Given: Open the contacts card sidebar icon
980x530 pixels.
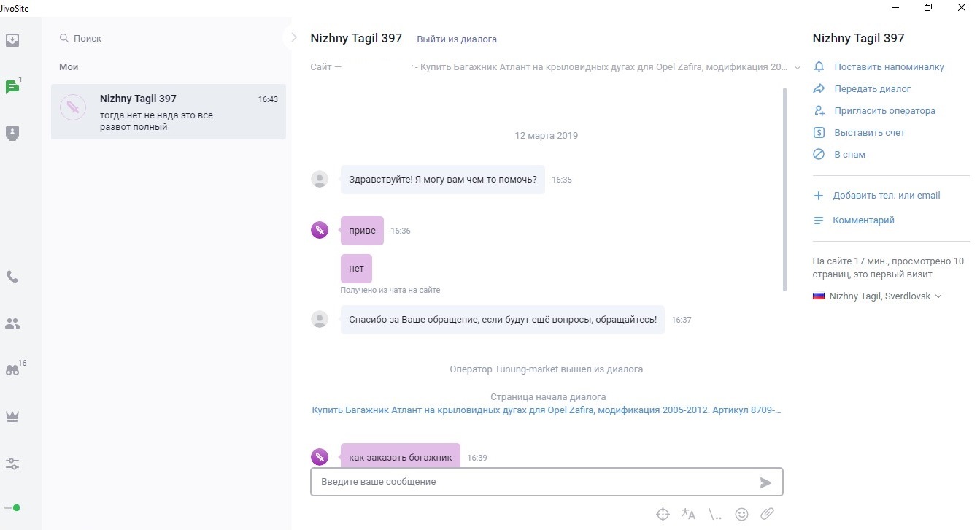Looking at the screenshot, I should [x=12, y=134].
